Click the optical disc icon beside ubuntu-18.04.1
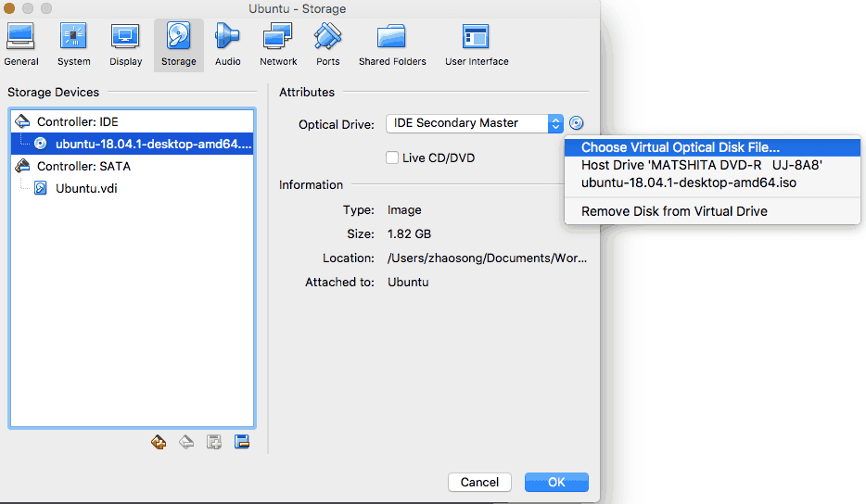866x504 pixels. (40, 144)
